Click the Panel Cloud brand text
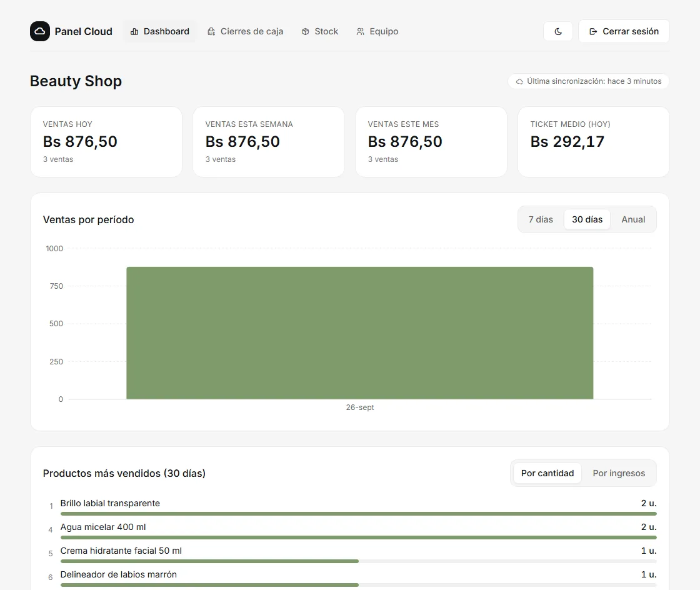Screen dimensions: 700x590 coord(84,31)
